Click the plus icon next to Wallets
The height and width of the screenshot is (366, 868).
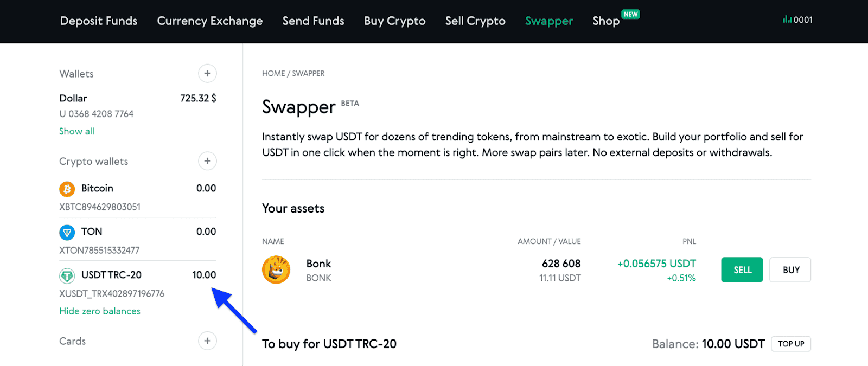tap(207, 73)
